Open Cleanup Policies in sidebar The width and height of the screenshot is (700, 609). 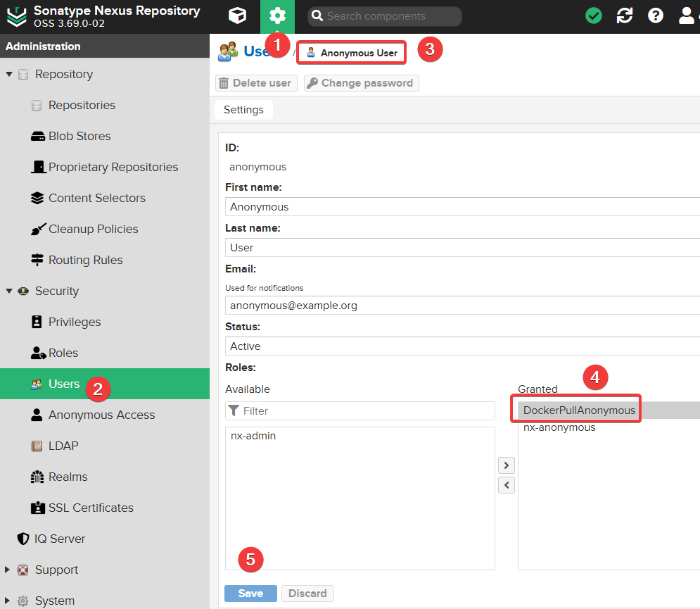pyautogui.click(x=93, y=229)
